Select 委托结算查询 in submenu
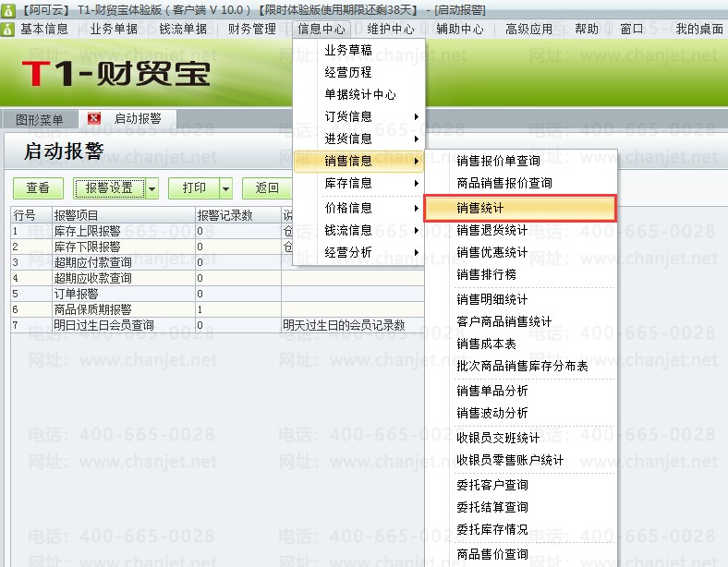 tap(520, 507)
